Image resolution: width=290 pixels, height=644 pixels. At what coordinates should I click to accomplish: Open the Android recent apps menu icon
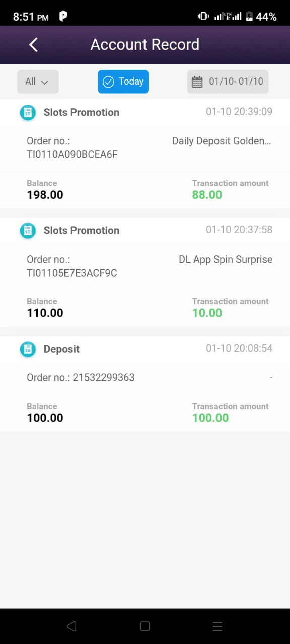click(x=217, y=626)
